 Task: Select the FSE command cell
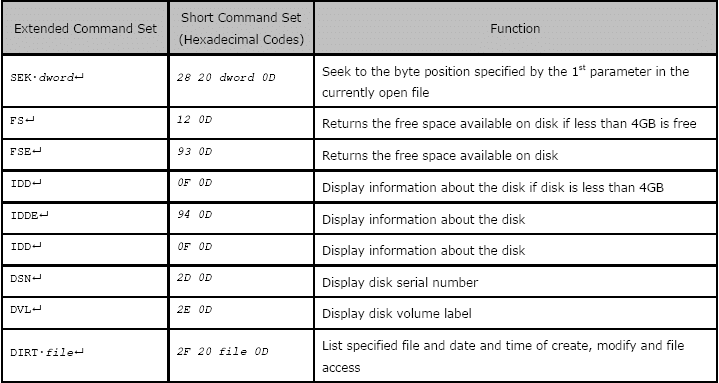tap(85, 155)
